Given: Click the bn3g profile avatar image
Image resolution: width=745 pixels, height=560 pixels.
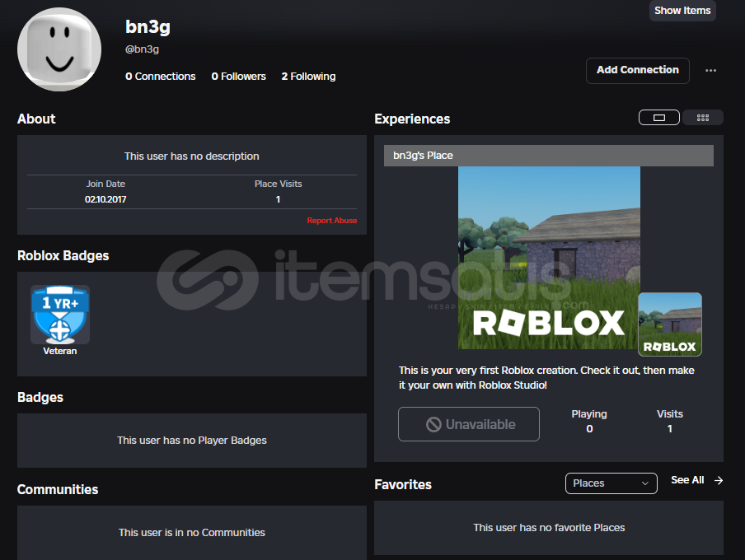Looking at the screenshot, I should coord(59,49).
